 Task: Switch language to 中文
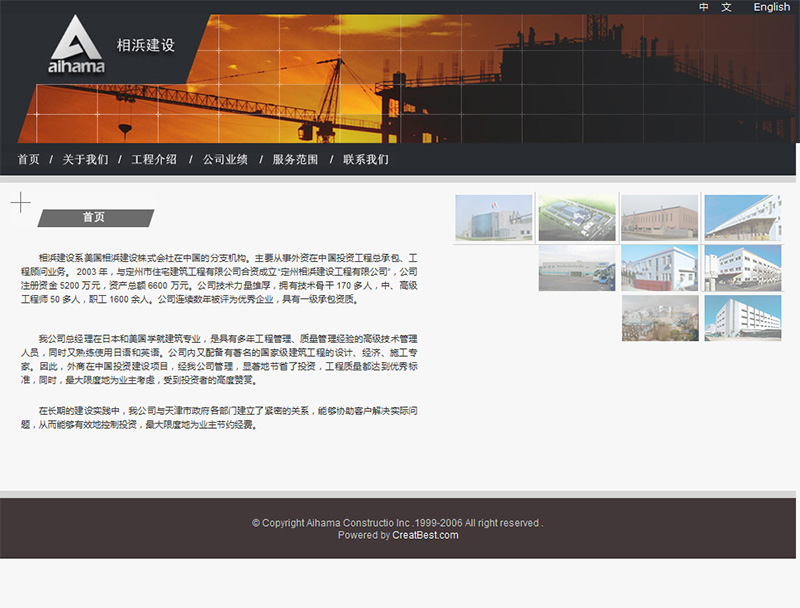pos(715,7)
